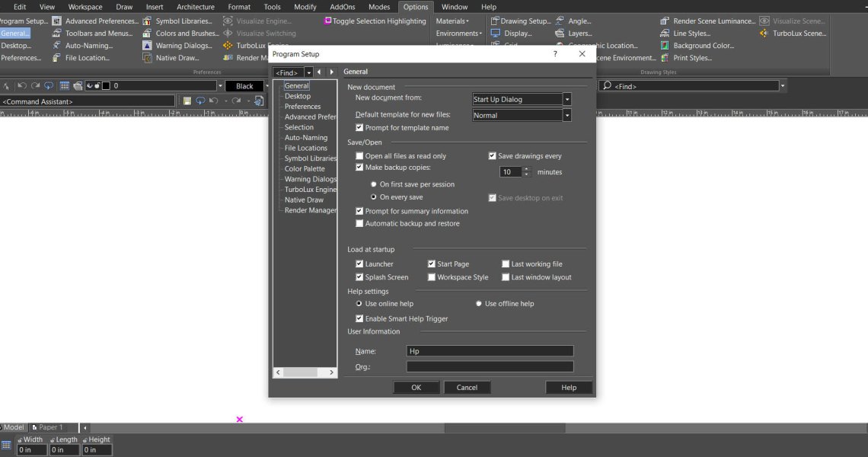This screenshot has height=457, width=868.
Task: Click the user Name input field
Action: (490, 350)
